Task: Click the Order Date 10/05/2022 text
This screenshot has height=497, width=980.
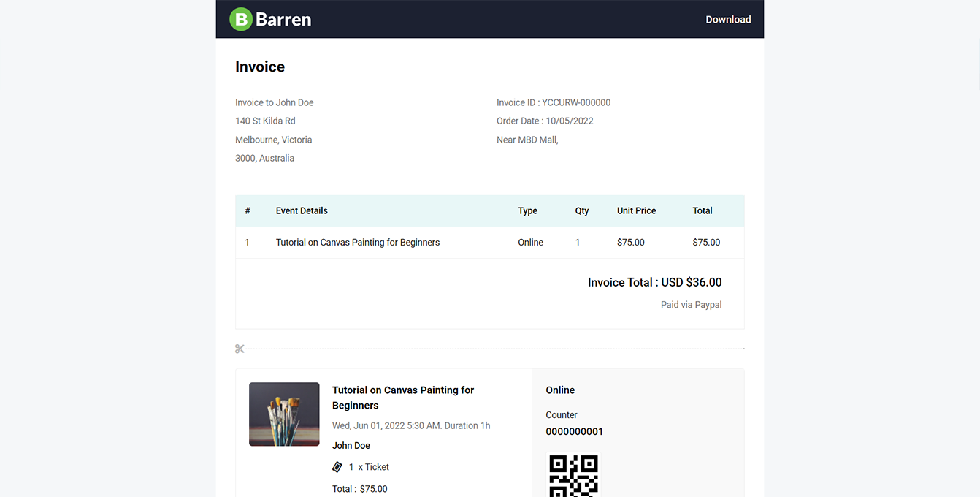Action: tap(544, 121)
